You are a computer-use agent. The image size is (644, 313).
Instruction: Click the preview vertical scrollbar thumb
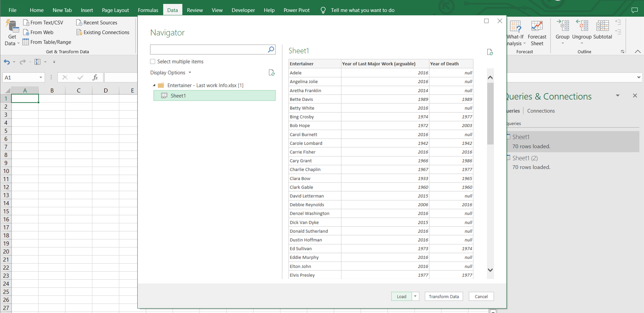(x=490, y=114)
